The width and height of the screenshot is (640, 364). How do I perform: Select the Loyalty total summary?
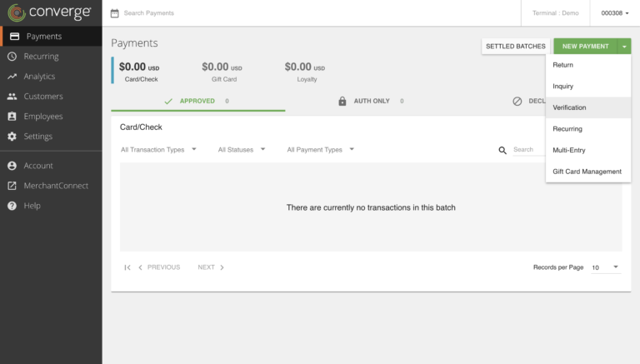point(305,71)
